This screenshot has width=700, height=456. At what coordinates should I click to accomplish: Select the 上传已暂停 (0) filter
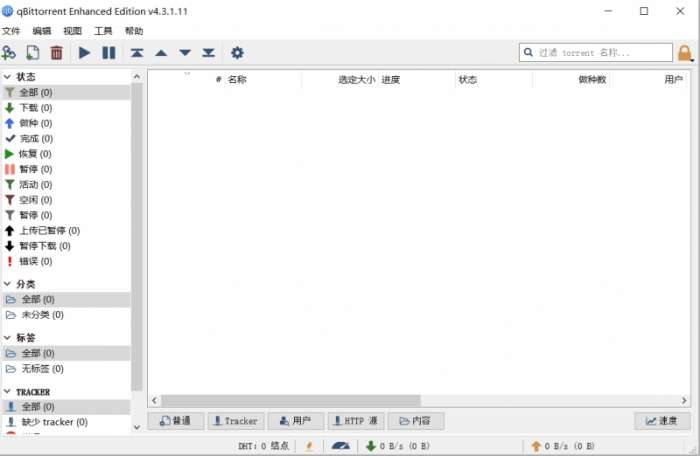(x=66, y=230)
